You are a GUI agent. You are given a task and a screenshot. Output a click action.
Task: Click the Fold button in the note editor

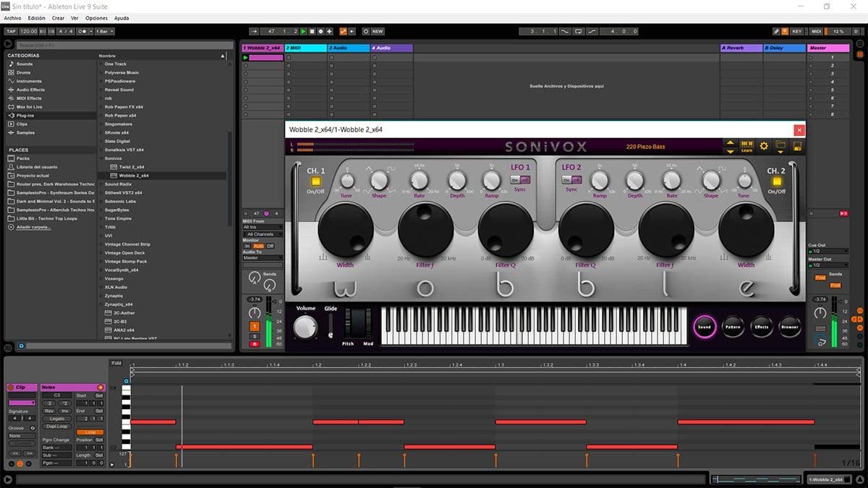116,363
